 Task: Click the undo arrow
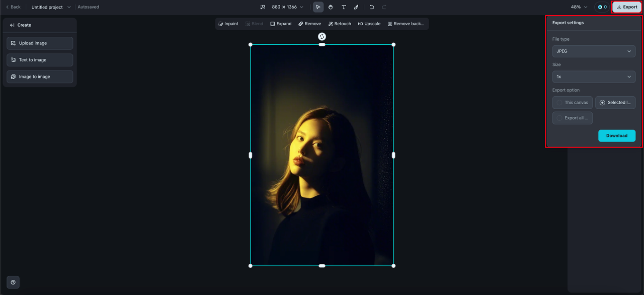372,7
